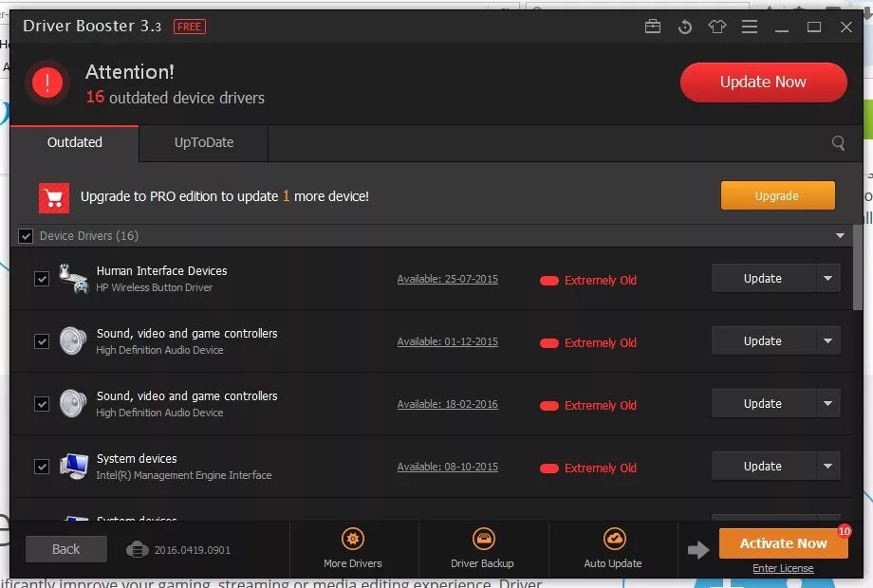Screen dimensions: 873x588
Task: Uncheck audio device checkbox dated 01-12-2015
Action: click(x=42, y=341)
